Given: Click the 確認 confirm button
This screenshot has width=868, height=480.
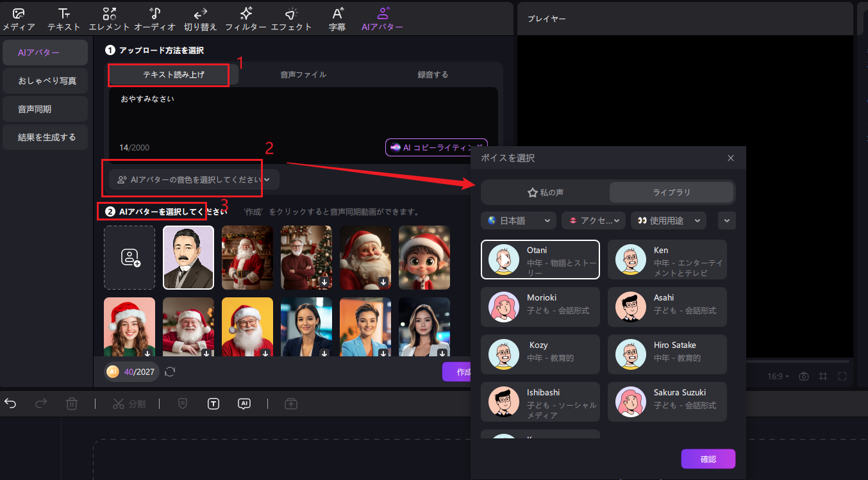Looking at the screenshot, I should 708,459.
